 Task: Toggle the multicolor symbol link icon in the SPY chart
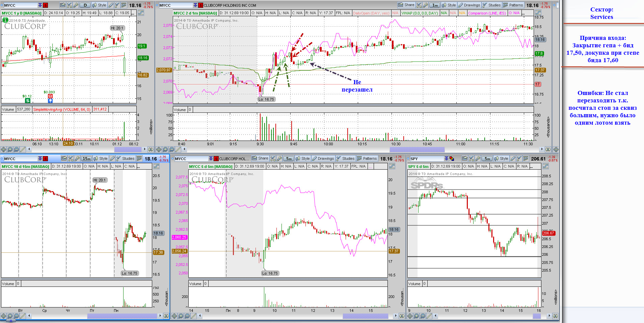click(452, 158)
